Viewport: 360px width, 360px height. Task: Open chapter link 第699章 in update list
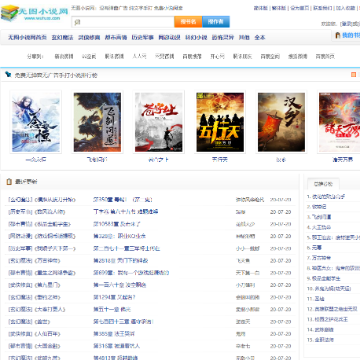tap(131, 273)
